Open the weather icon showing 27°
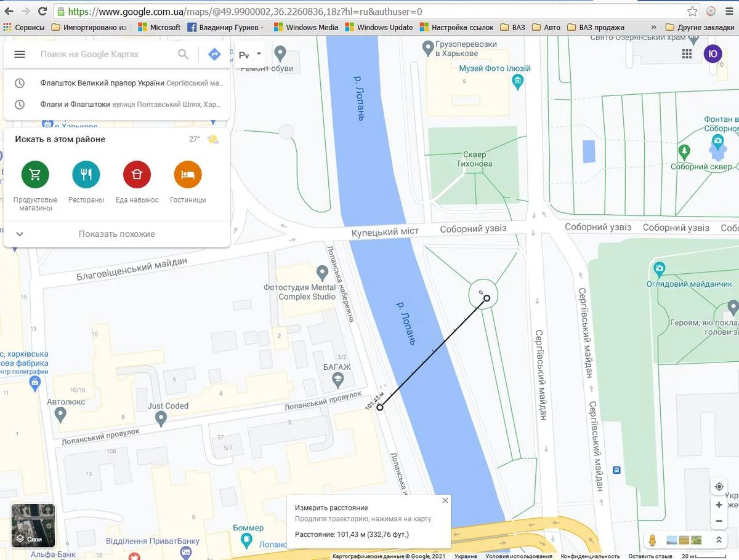 point(213,140)
